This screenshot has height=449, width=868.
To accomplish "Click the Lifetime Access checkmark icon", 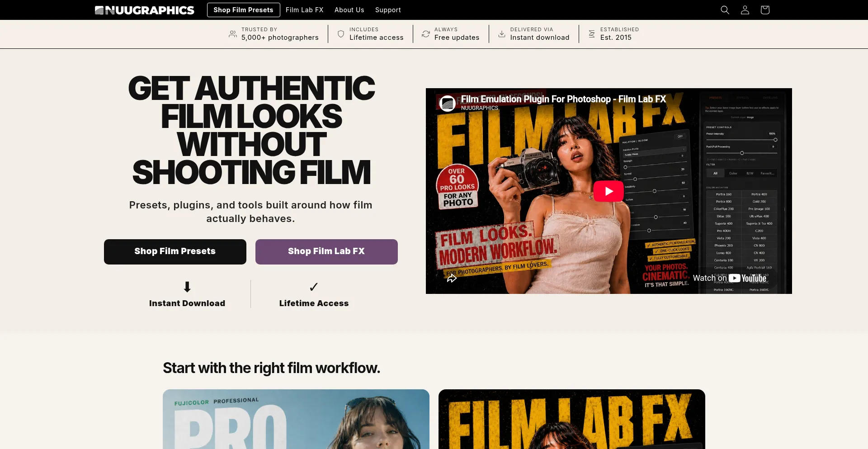I will 314,287.
